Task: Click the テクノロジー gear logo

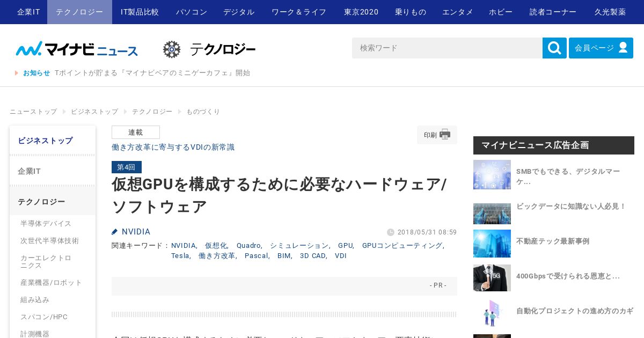Action: click(x=209, y=49)
